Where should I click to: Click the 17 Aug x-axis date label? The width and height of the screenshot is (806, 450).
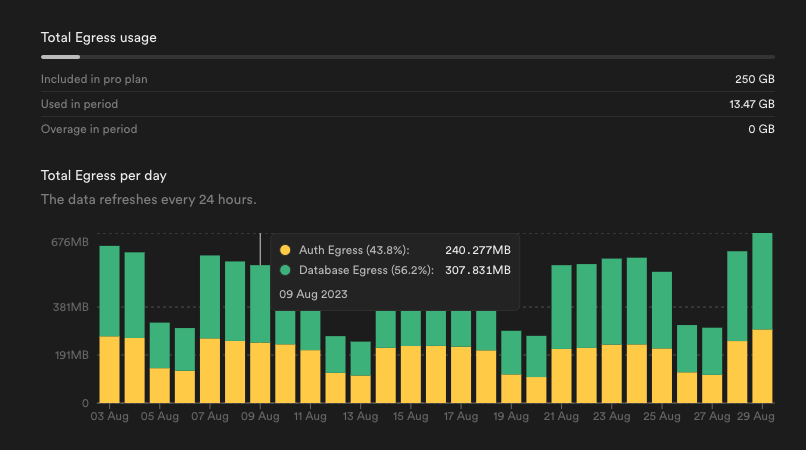tap(461, 416)
